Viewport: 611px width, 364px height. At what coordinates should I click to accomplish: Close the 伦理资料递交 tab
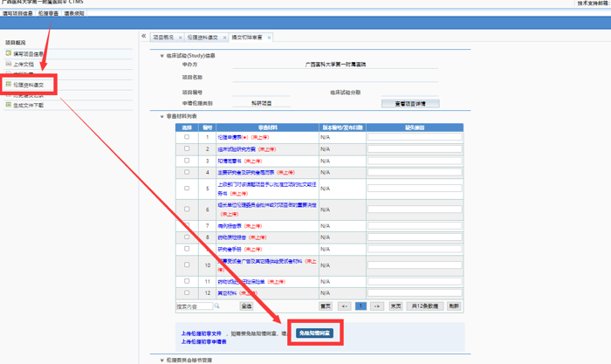pyautogui.click(x=224, y=38)
